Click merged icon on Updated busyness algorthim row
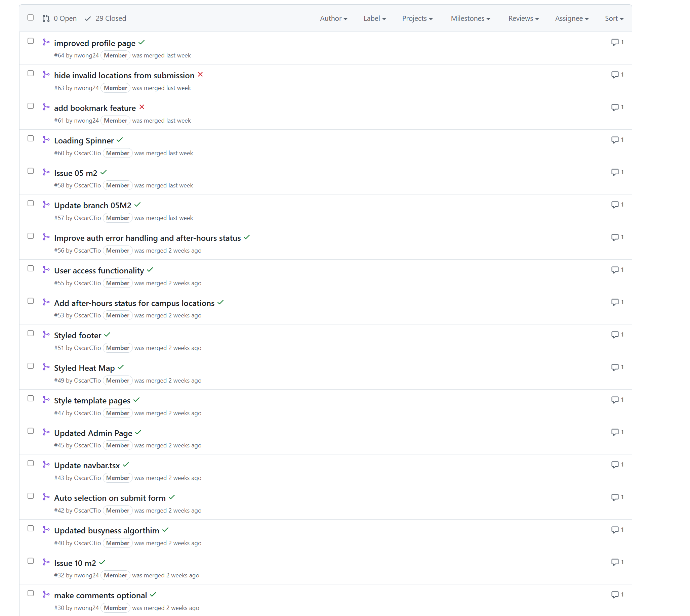 (46, 530)
